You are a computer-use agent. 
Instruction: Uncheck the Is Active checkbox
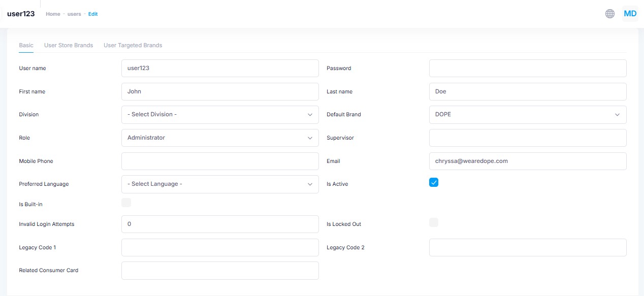pyautogui.click(x=434, y=182)
